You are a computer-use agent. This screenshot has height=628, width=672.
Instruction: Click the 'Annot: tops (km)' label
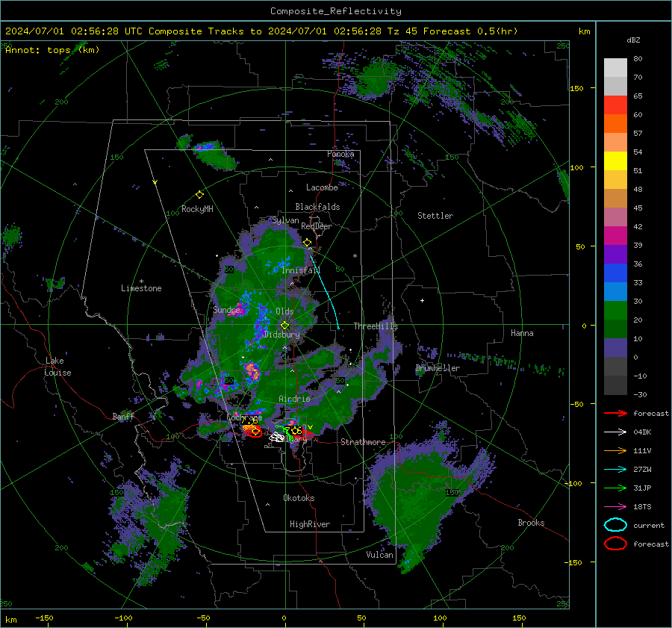tap(52, 50)
